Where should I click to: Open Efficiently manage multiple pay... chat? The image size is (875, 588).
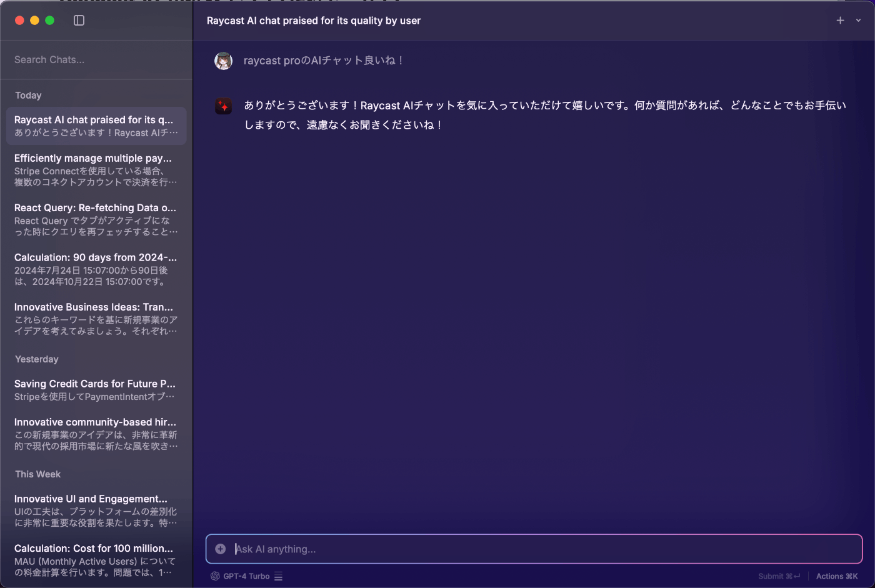coord(96,170)
